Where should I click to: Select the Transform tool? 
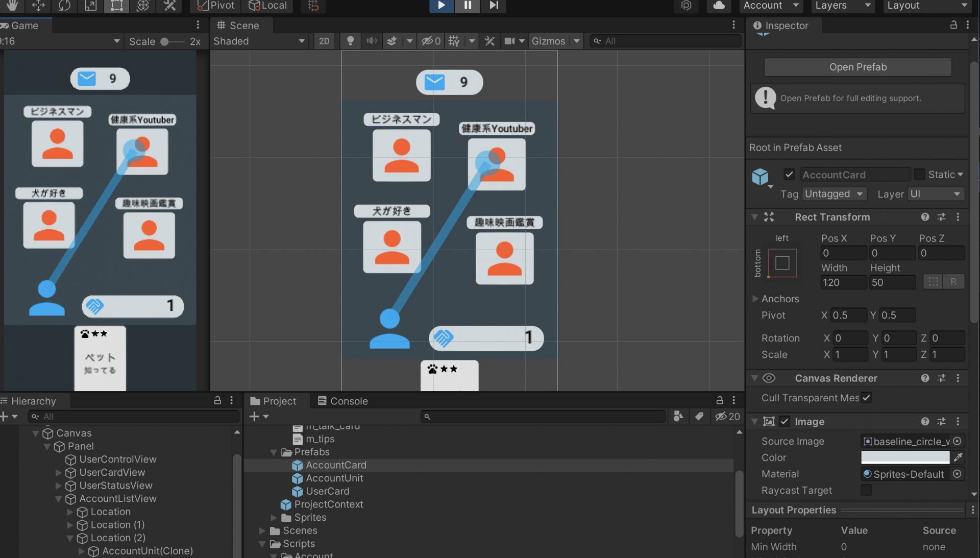pyautogui.click(x=143, y=5)
